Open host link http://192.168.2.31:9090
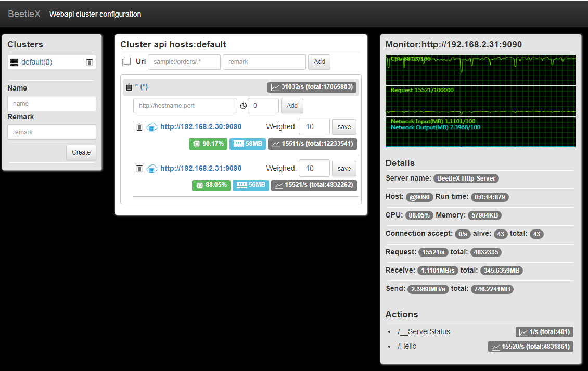 pos(201,169)
